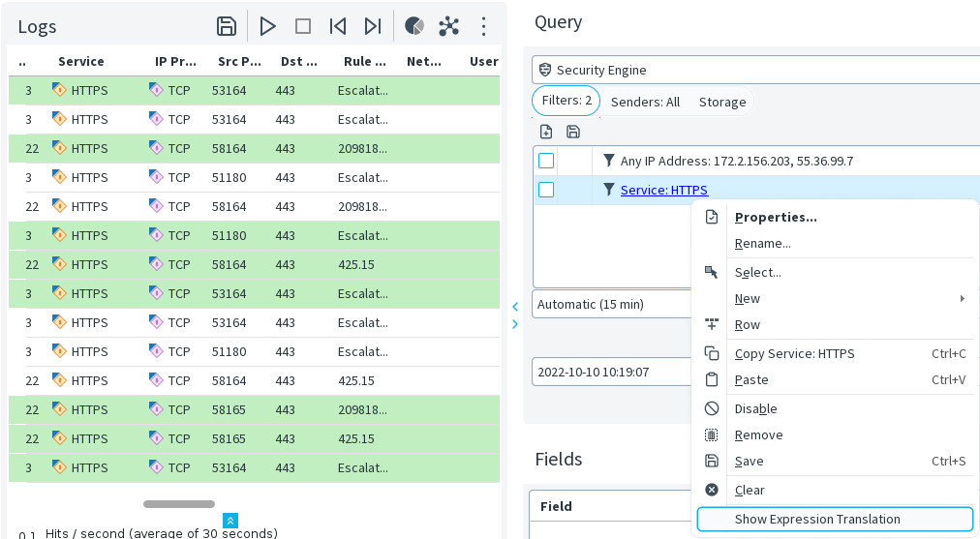The height and width of the screenshot is (539, 980).
Task: Open the three-dot more options menu
Action: [484, 26]
